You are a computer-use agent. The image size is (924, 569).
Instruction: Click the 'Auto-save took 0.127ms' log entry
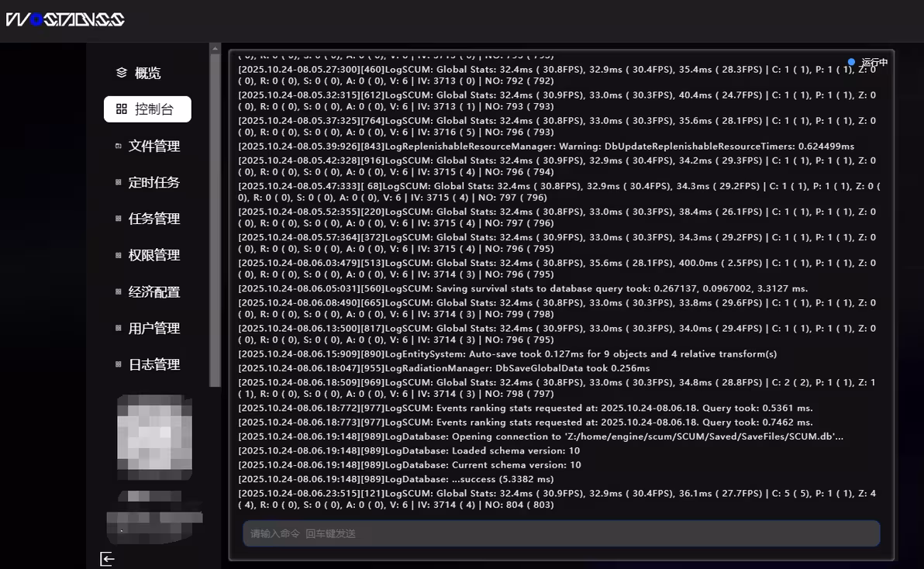[x=507, y=353]
